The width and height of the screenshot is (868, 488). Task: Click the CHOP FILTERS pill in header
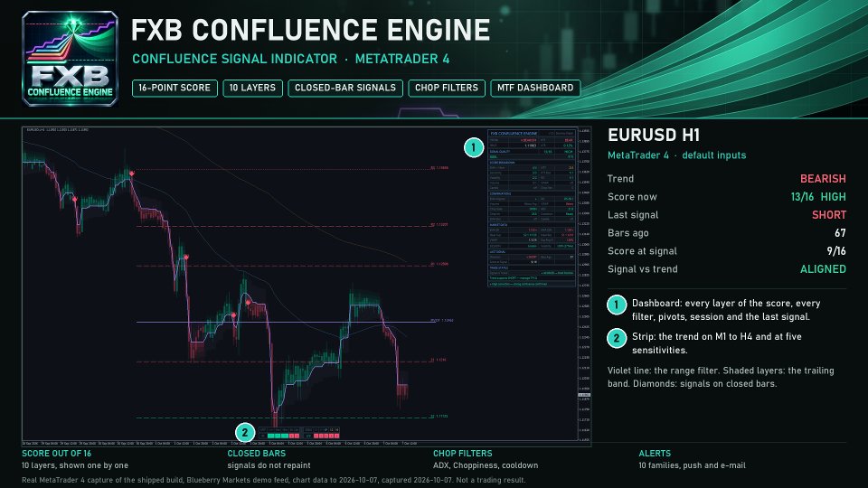tap(446, 88)
